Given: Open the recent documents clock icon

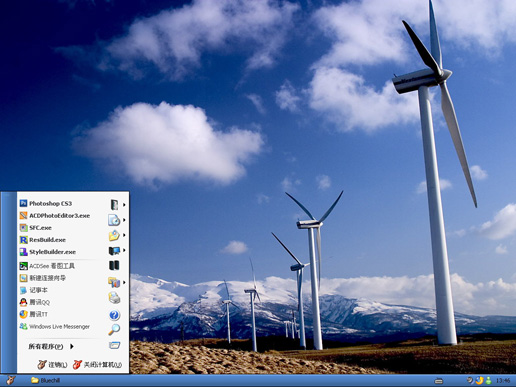Looking at the screenshot, I should pos(114,220).
